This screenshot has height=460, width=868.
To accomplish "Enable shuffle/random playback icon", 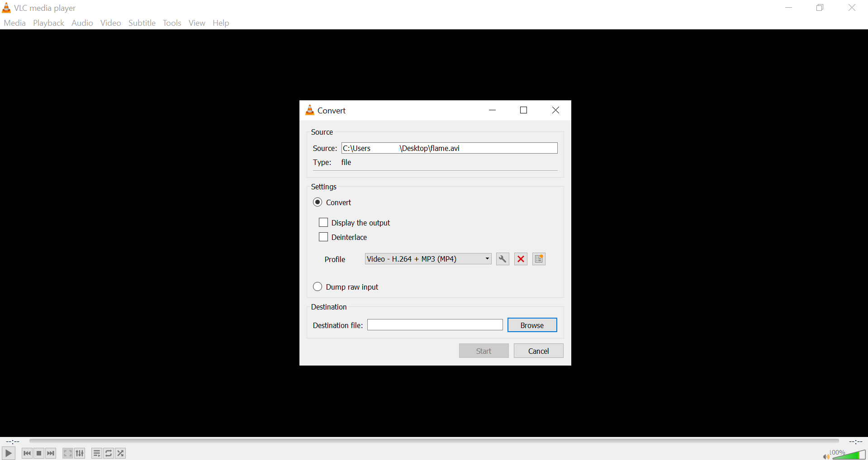I will click(120, 453).
